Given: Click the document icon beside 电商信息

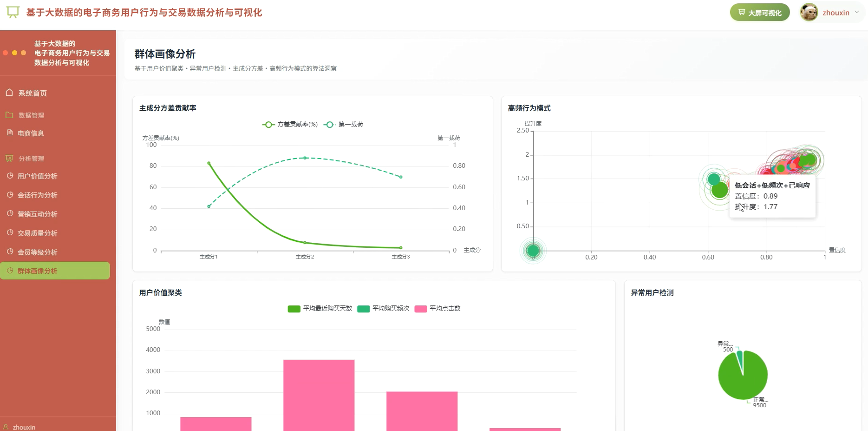Looking at the screenshot, I should (x=10, y=133).
